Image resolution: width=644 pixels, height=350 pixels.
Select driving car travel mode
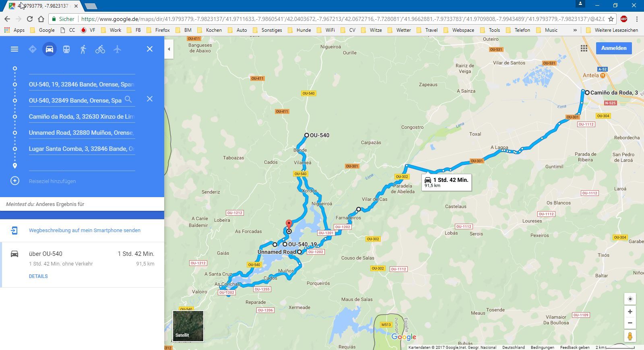pyautogui.click(x=50, y=49)
